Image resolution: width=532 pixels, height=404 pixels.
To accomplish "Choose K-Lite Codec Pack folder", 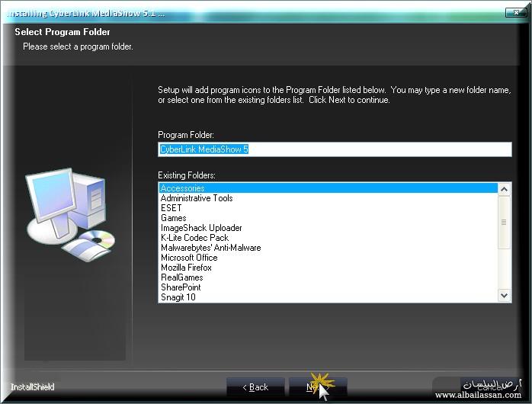I will tap(328, 238).
